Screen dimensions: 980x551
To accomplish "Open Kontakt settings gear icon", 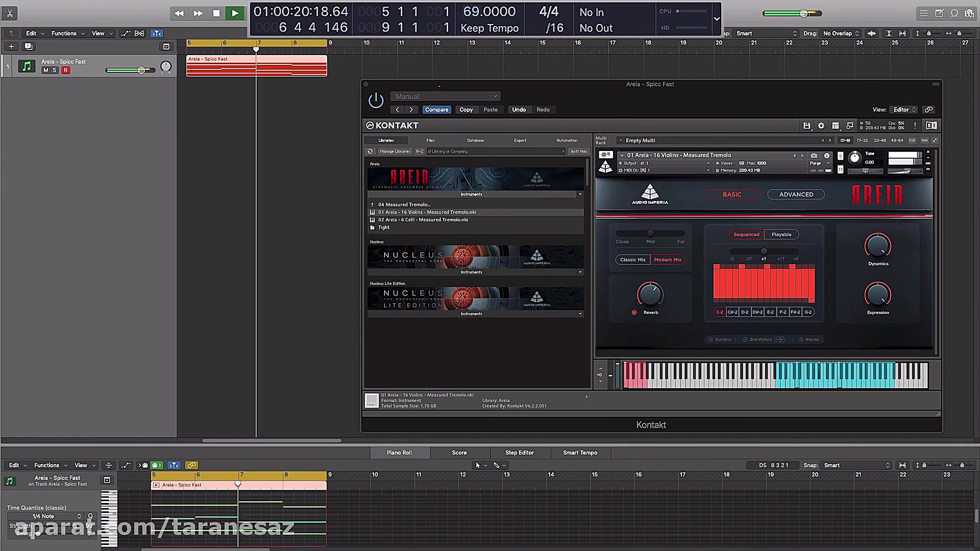I will pyautogui.click(x=821, y=126).
